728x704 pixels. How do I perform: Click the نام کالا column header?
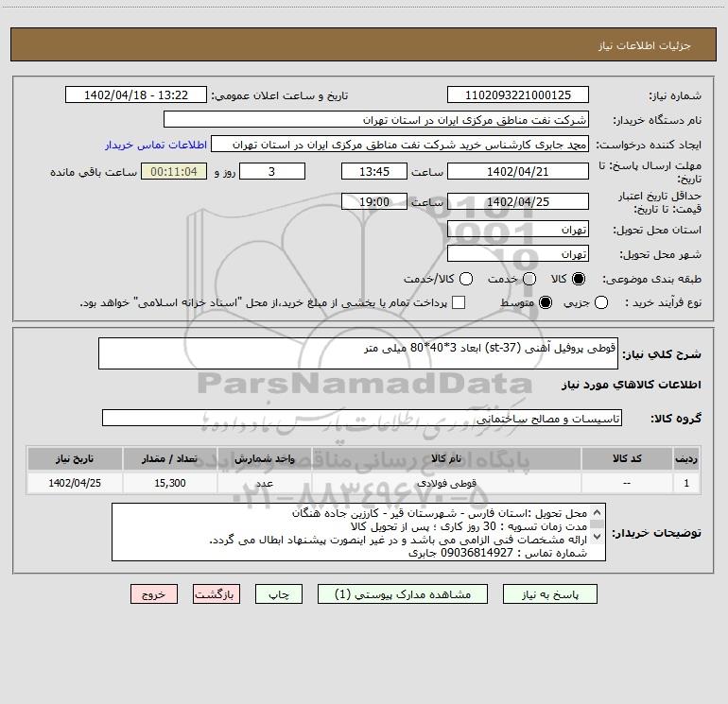[x=446, y=458]
